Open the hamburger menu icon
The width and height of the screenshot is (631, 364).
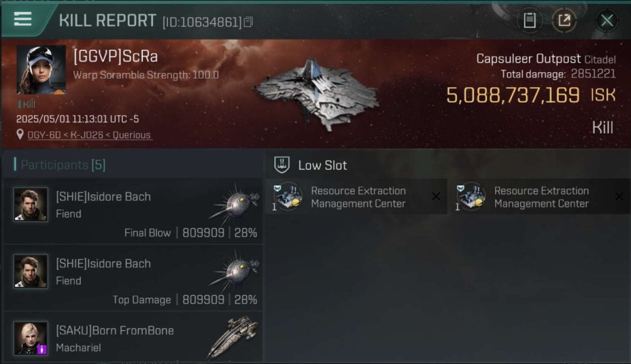click(23, 19)
